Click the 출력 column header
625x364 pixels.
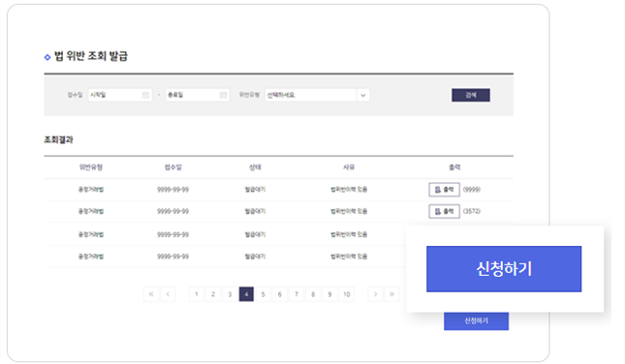[454, 167]
